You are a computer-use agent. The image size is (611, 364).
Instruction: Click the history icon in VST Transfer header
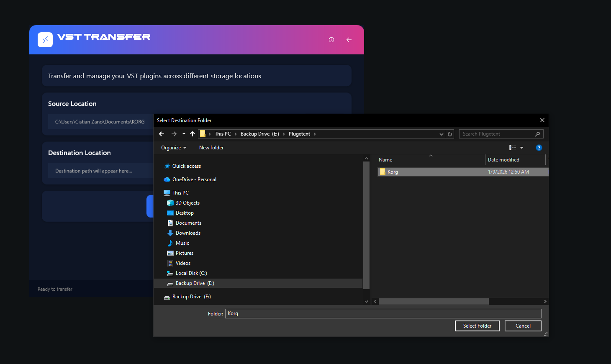click(331, 40)
